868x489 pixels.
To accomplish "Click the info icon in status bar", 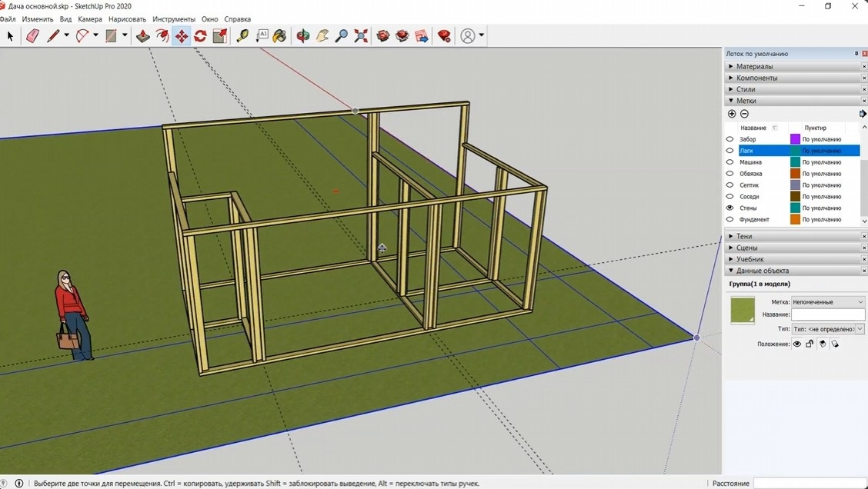I will [x=18, y=484].
